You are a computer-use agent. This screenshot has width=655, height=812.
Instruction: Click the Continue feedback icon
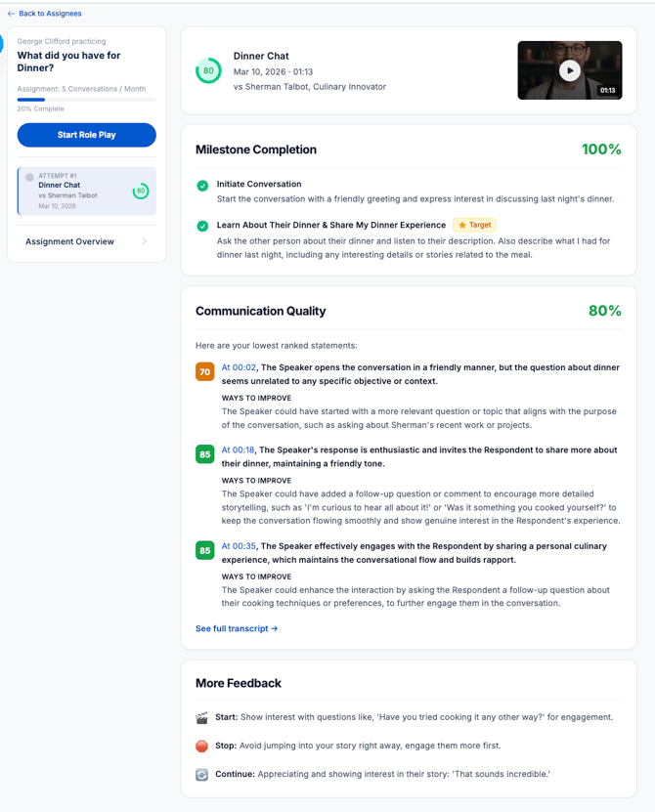[x=202, y=774]
